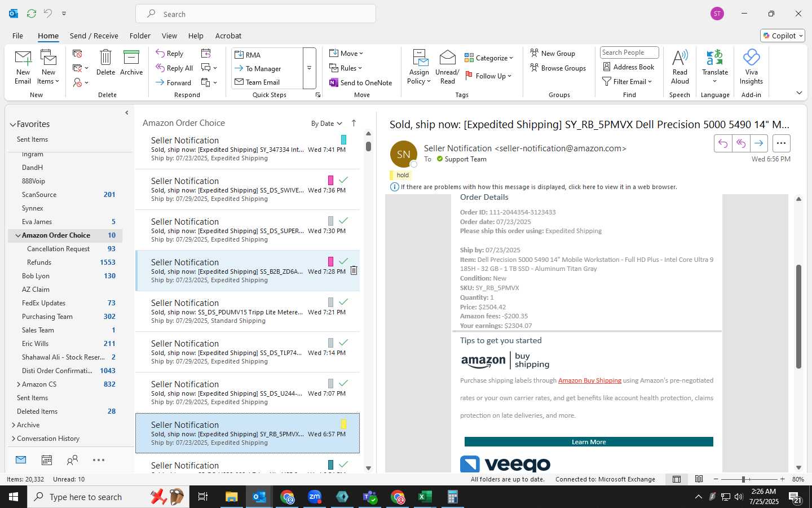Click the Address Book icon

[628, 67]
